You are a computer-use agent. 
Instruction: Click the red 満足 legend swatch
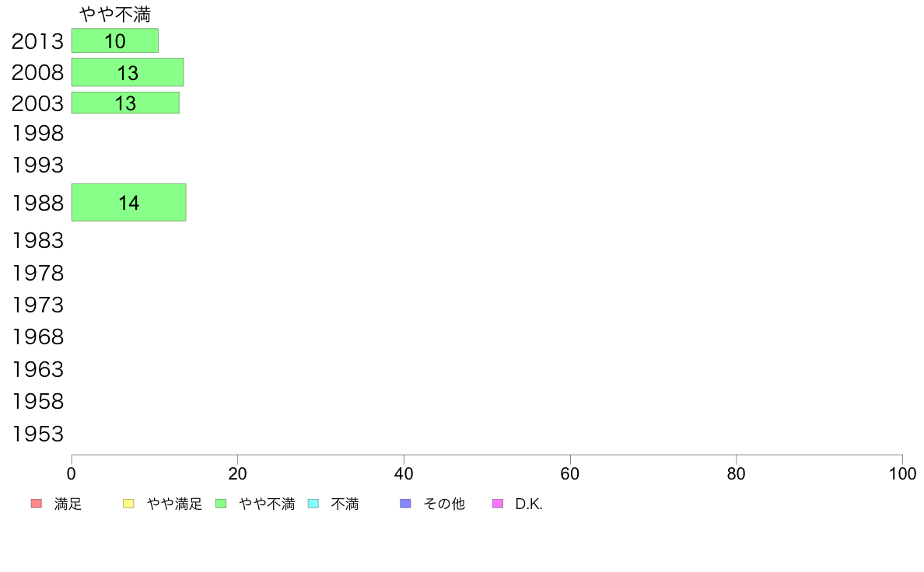click(x=37, y=504)
